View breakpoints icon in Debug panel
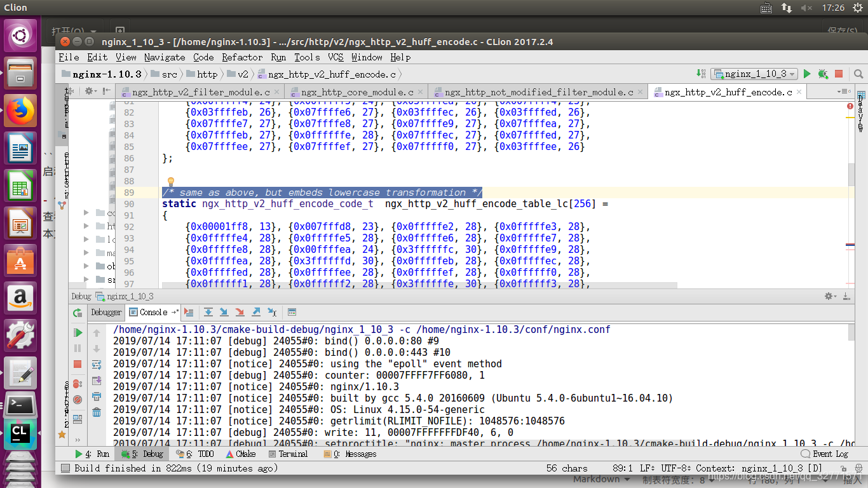 pos(78,384)
